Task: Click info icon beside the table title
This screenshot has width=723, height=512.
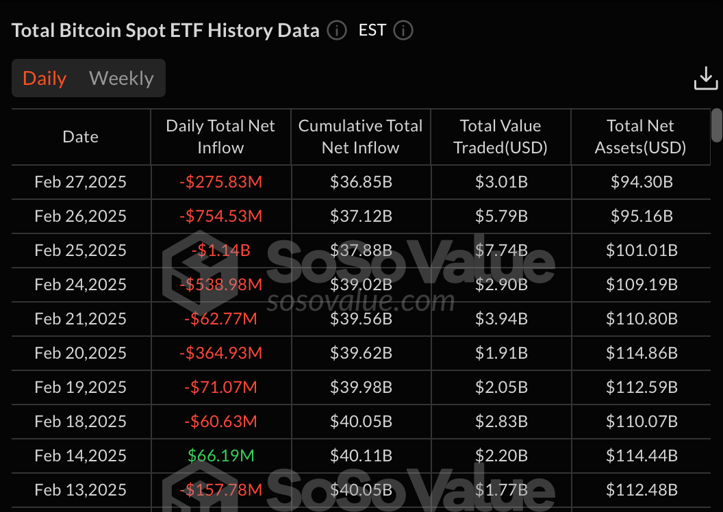Action: coord(337,30)
